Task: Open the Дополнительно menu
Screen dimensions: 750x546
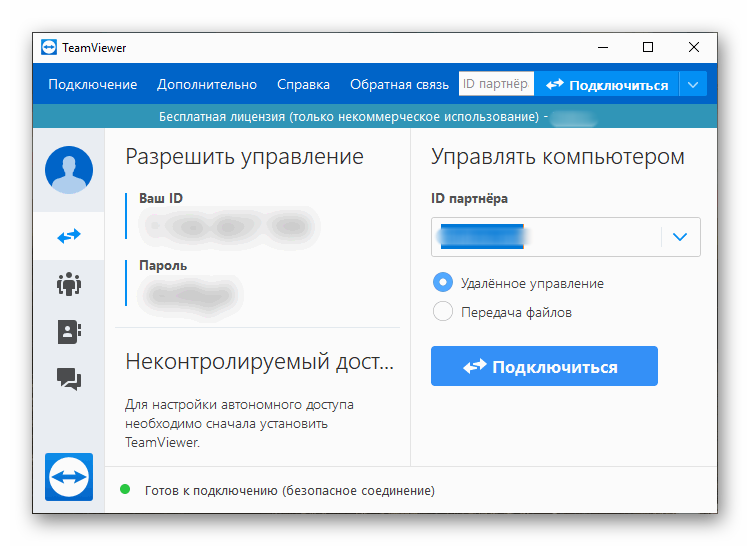Action: 207,85
